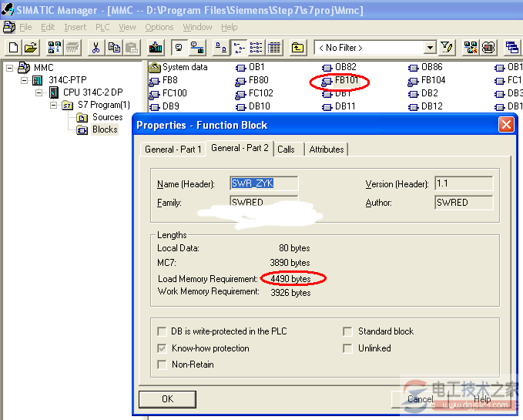
Task: Enable the Standard block checkbox
Action: click(347, 331)
